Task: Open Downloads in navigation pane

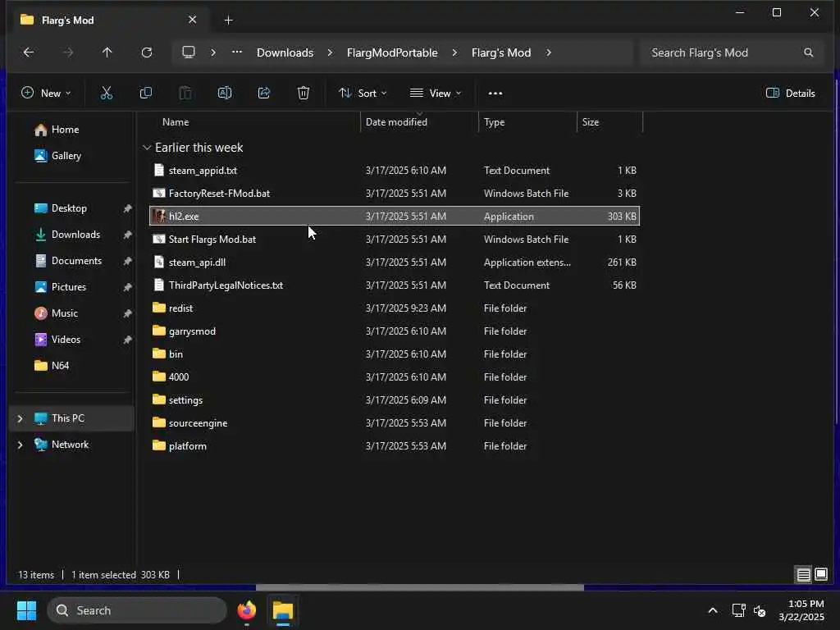Action: (x=75, y=235)
